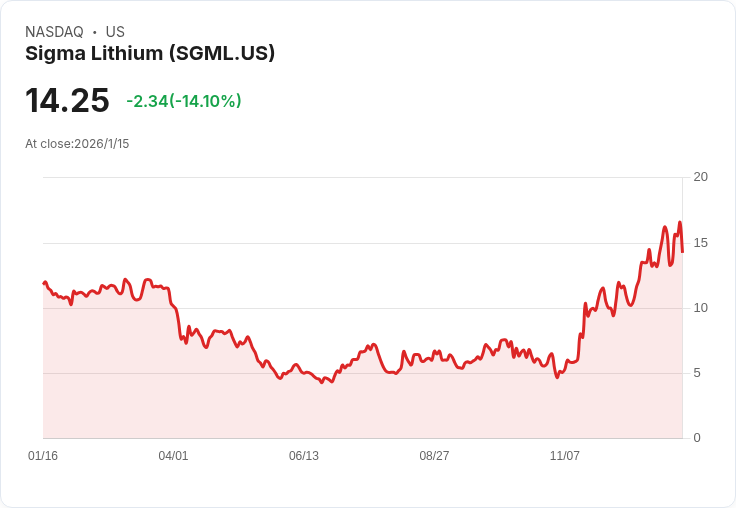Viewport: 736px width, 508px height.
Task: Click the 04/01 date axis label
Action: coord(173,456)
